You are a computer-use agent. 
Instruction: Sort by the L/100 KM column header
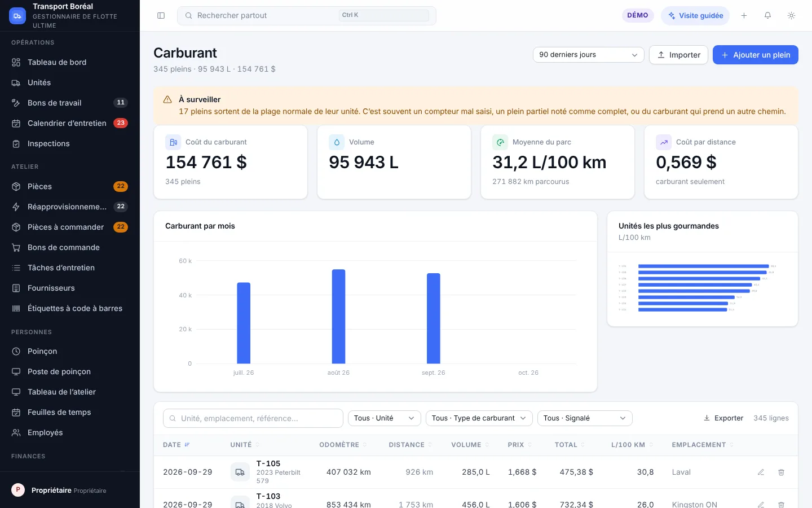tap(632, 445)
